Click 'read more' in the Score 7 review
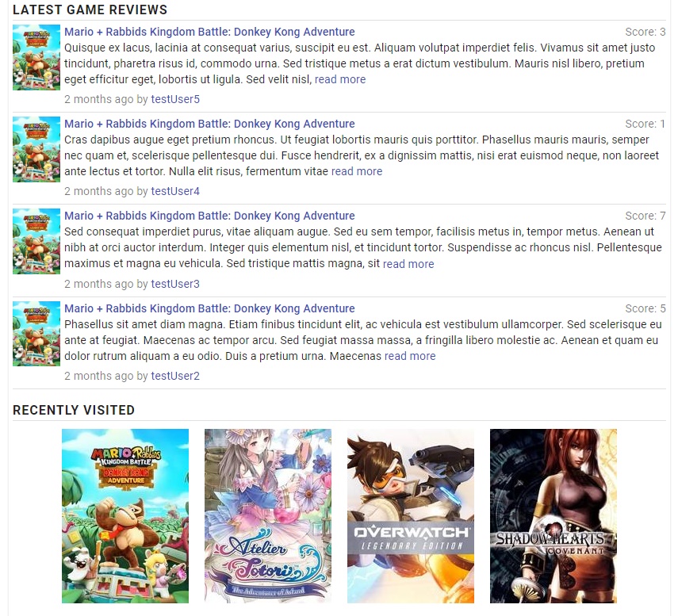Image resolution: width=678 pixels, height=616 pixels. coord(408,264)
